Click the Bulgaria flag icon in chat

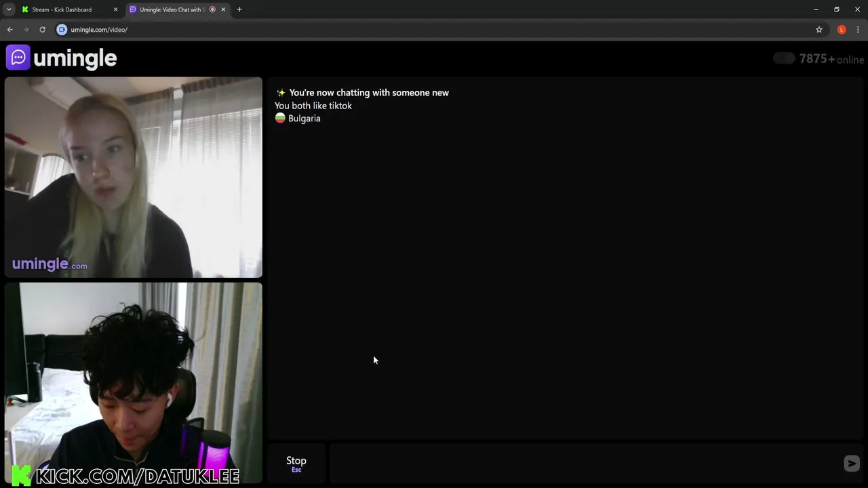point(280,118)
